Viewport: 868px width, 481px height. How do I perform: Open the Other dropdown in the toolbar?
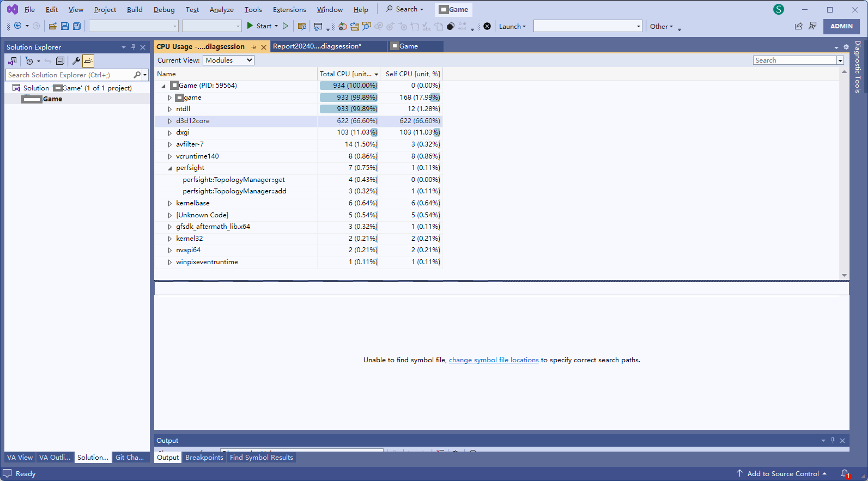(661, 26)
